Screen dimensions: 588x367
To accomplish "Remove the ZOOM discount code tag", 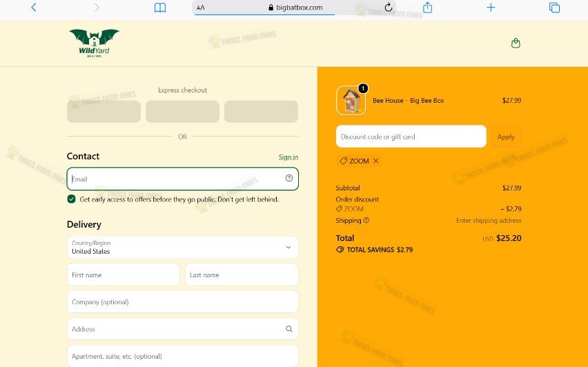I will click(x=375, y=161).
